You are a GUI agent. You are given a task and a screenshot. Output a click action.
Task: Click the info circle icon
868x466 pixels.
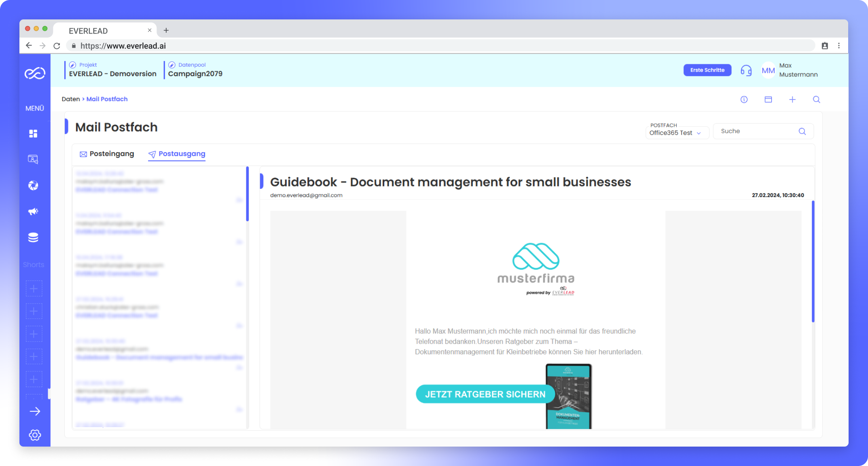click(x=744, y=100)
